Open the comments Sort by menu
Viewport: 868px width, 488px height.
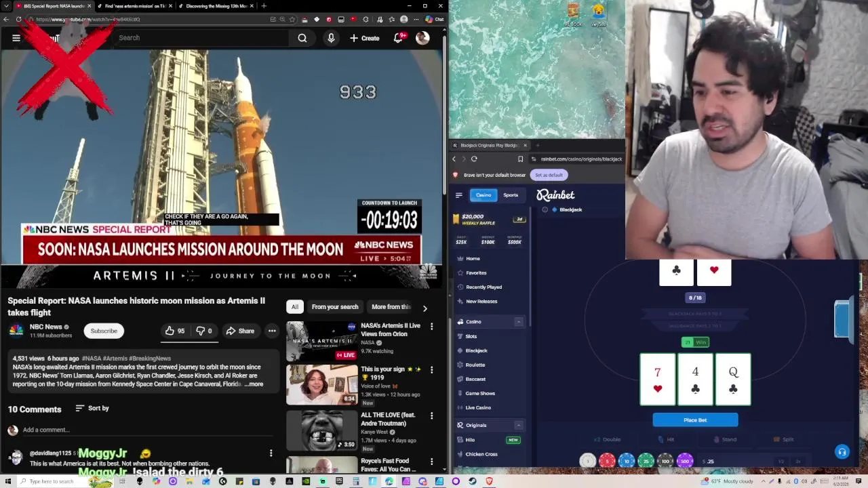click(92, 408)
